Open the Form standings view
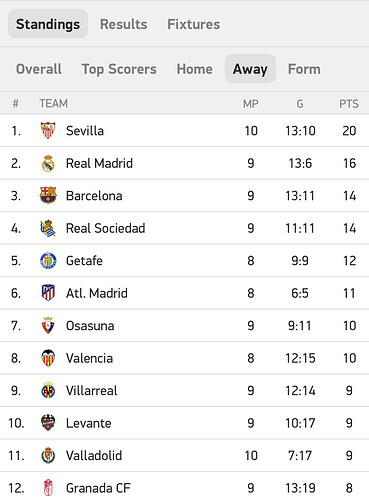 pos(304,69)
